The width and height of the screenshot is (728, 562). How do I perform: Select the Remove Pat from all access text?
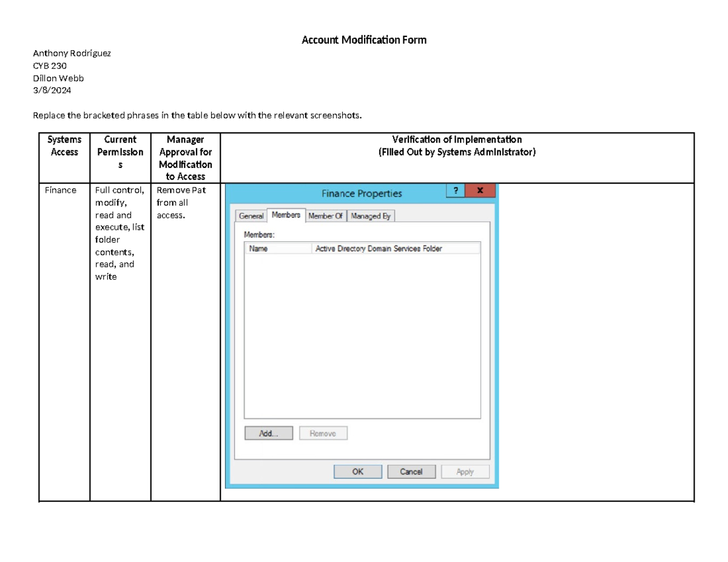click(x=182, y=202)
